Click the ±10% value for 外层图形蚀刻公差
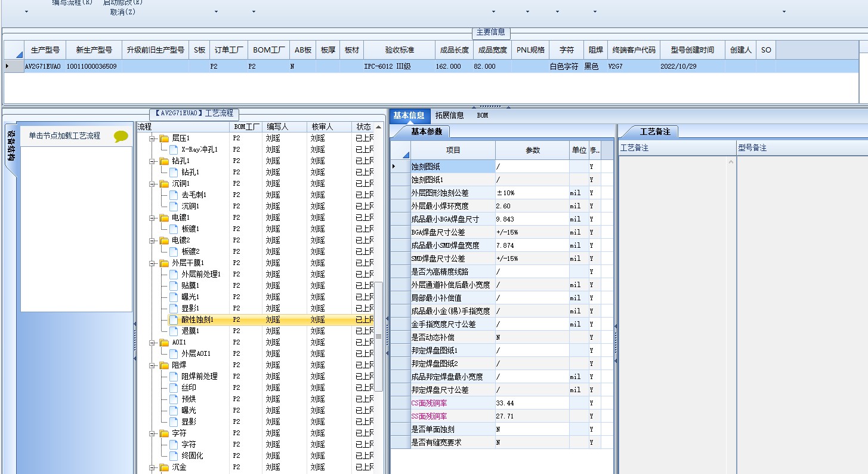Viewport: 868px width, 474px height. coord(532,193)
